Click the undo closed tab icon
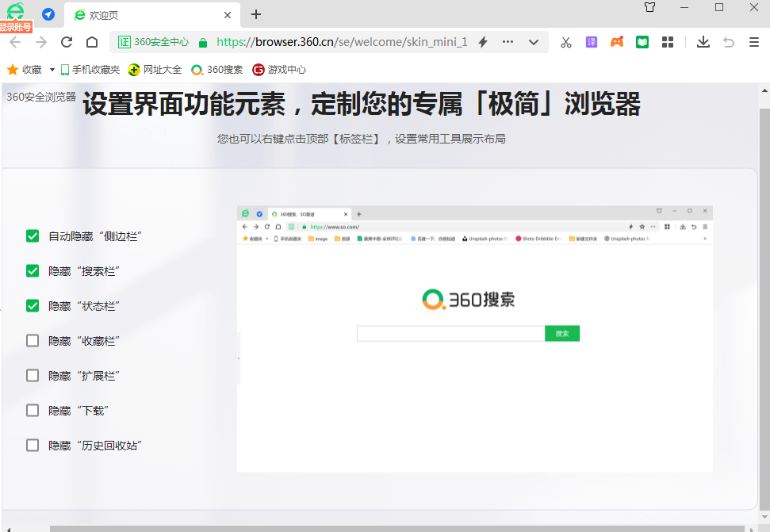The height and width of the screenshot is (532, 770). (729, 42)
